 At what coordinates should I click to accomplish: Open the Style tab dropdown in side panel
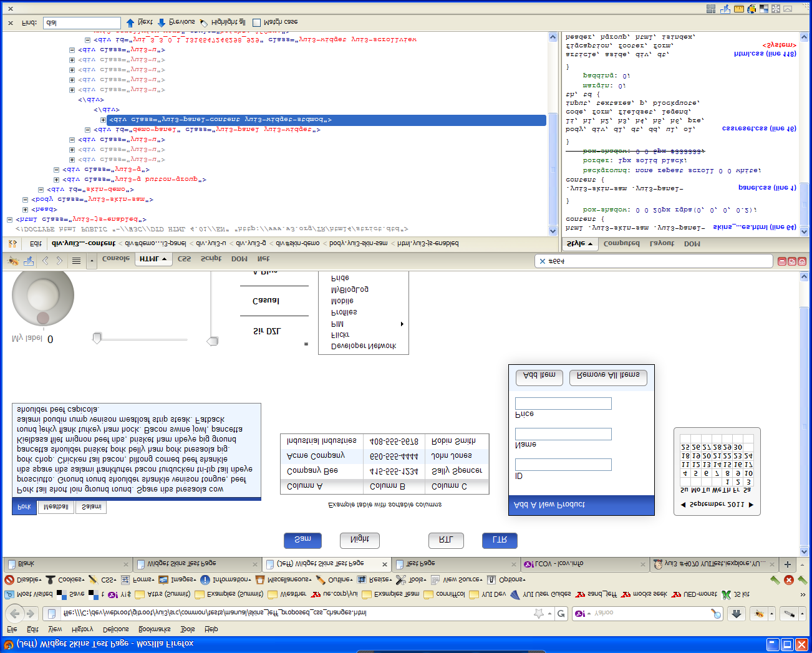click(x=590, y=244)
